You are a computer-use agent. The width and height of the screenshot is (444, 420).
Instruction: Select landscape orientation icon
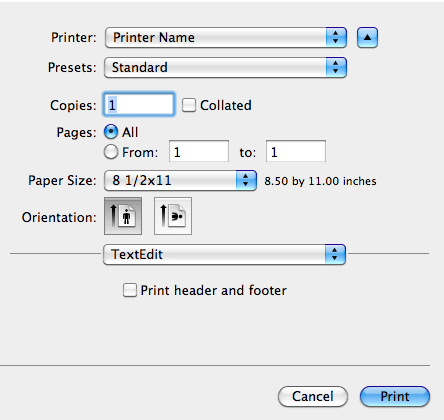tap(173, 216)
